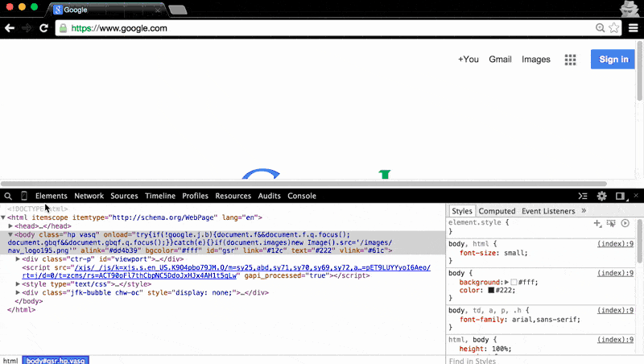Change DevTools dock side icon

pos(621,196)
